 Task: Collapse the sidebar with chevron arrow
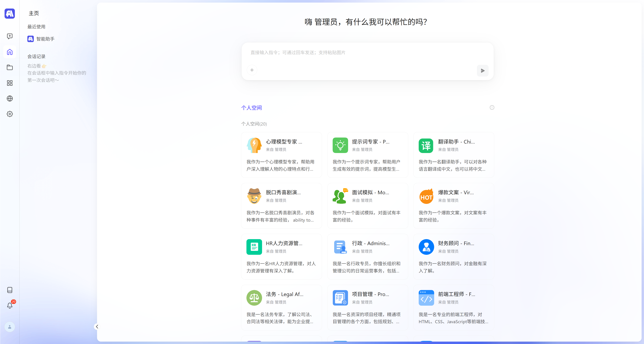coord(97,326)
